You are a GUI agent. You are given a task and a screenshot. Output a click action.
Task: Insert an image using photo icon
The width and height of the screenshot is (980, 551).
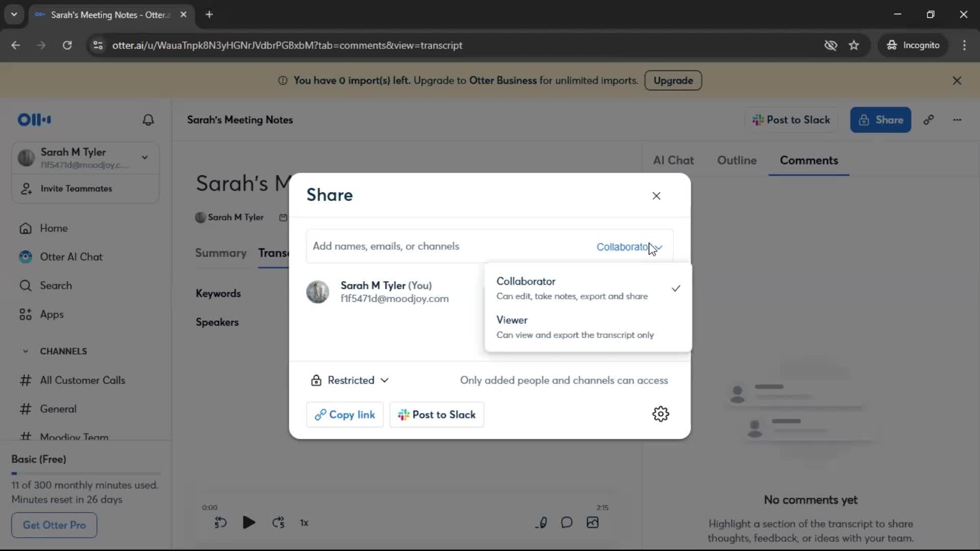tap(593, 522)
